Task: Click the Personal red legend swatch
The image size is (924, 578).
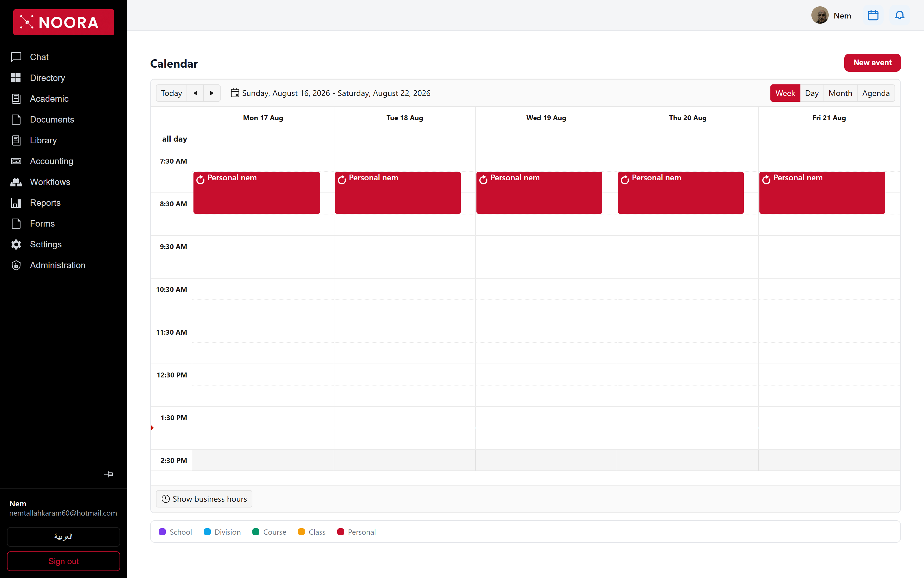Action: pos(341,532)
